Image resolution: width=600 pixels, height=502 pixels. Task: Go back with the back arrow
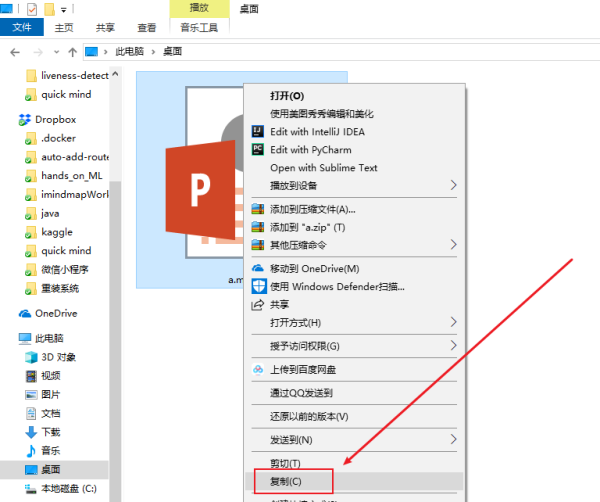[15, 52]
